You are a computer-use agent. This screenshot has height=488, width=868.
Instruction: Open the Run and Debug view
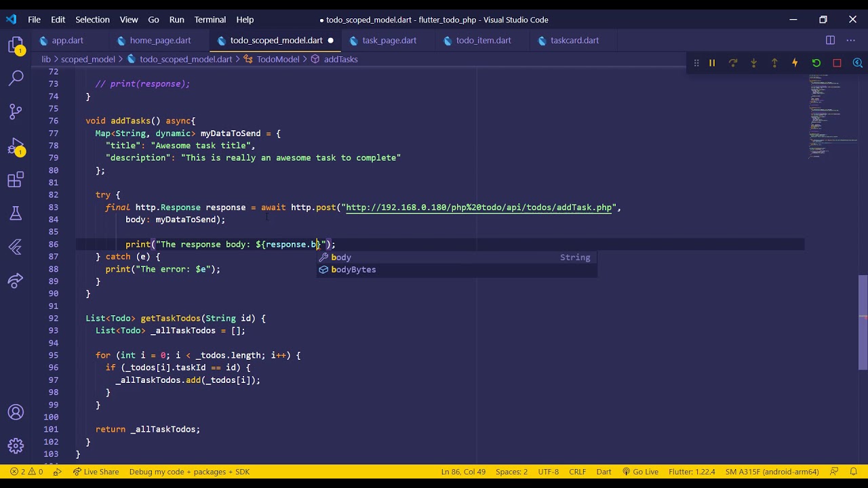[x=16, y=146]
